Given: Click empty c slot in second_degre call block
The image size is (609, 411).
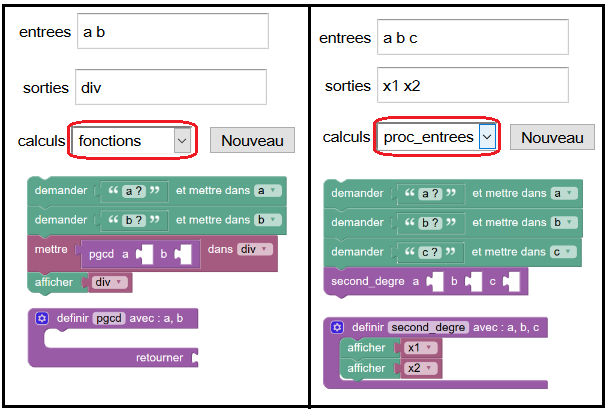Looking at the screenshot, I should [x=512, y=282].
